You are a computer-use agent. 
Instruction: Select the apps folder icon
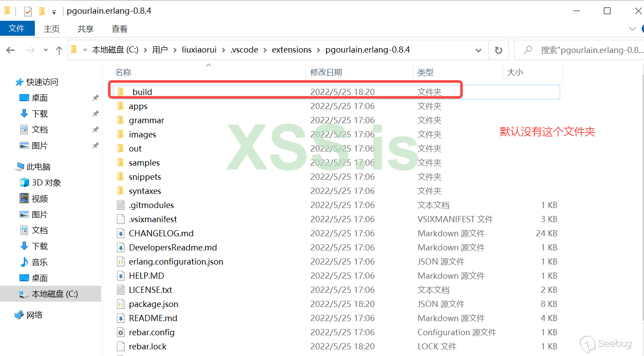(x=121, y=106)
